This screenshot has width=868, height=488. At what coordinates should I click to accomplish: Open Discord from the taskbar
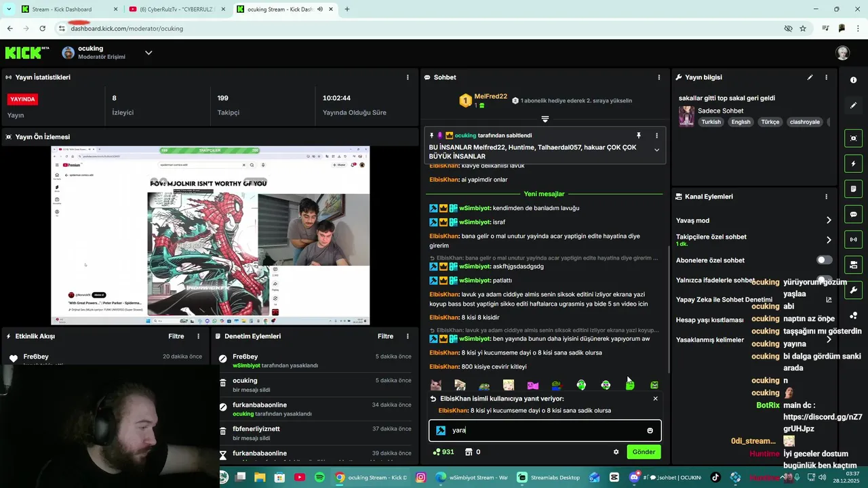pyautogui.click(x=634, y=477)
